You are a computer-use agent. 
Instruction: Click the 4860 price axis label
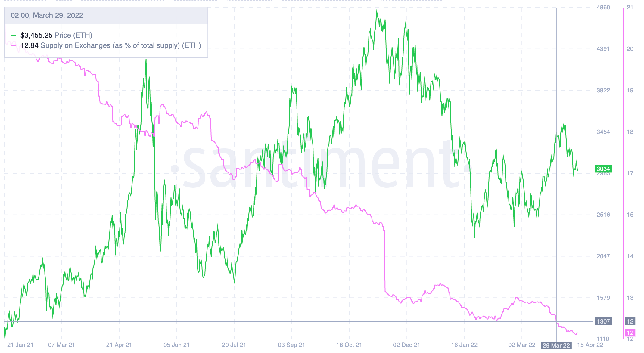[603, 8]
